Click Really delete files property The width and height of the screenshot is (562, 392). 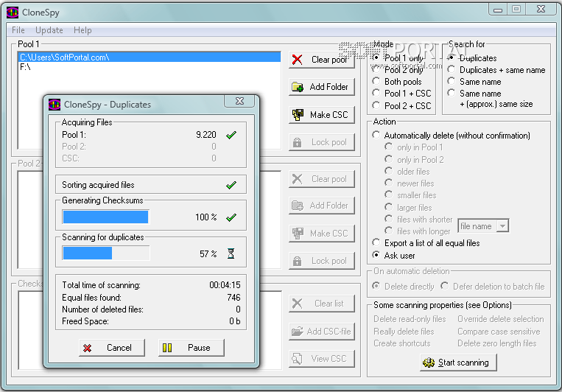tap(404, 332)
